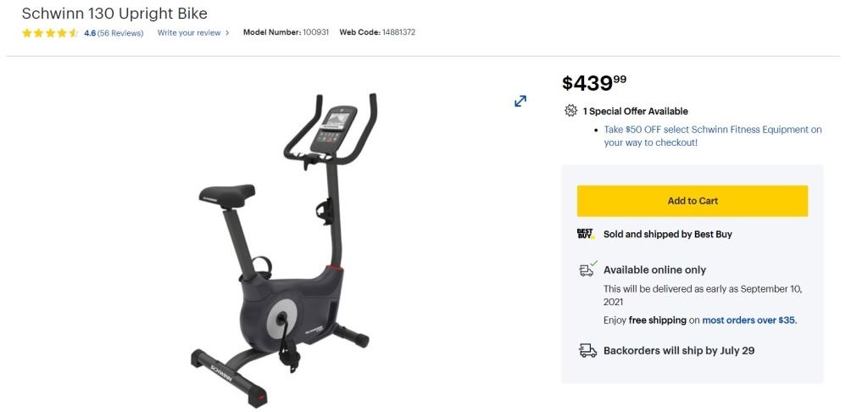This screenshot has width=868, height=412.
Task: Click the half-filled fifth star
Action: click(x=74, y=33)
